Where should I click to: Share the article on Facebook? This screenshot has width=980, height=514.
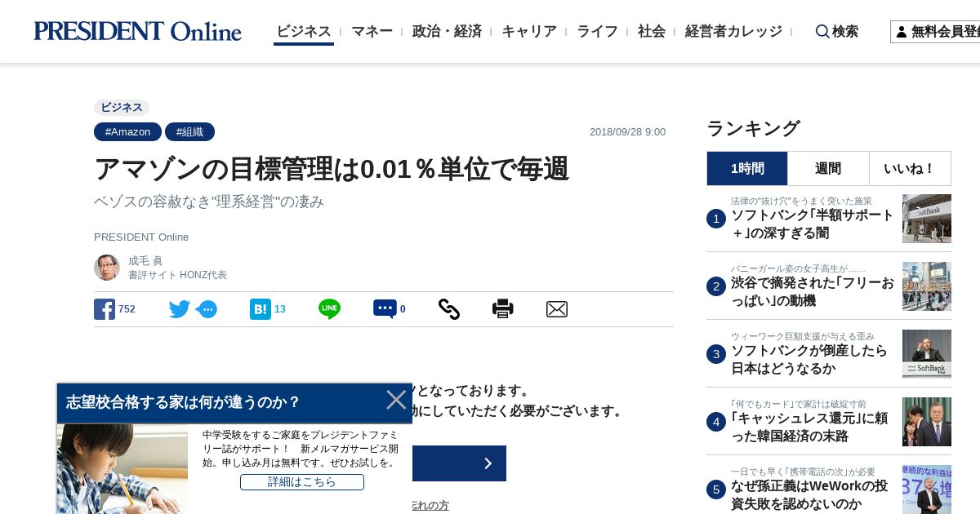coord(105,309)
